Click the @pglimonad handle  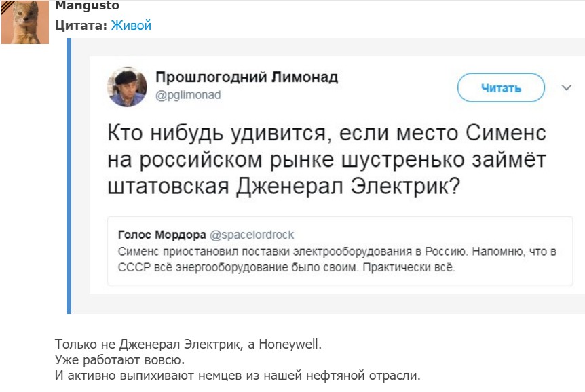tap(189, 95)
